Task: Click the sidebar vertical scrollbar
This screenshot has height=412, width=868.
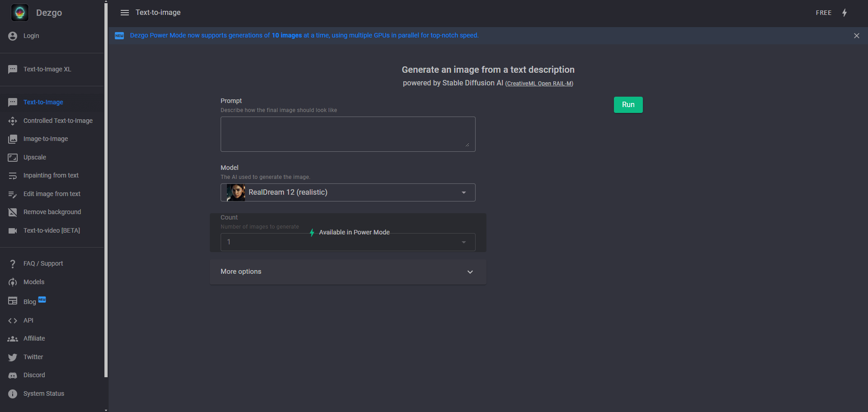Action: coord(106,190)
